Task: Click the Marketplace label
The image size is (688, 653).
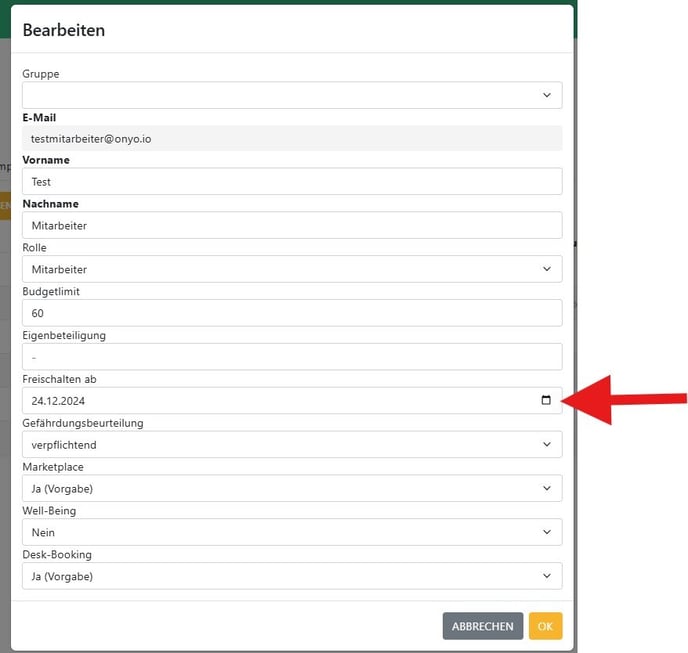Action: [53, 467]
